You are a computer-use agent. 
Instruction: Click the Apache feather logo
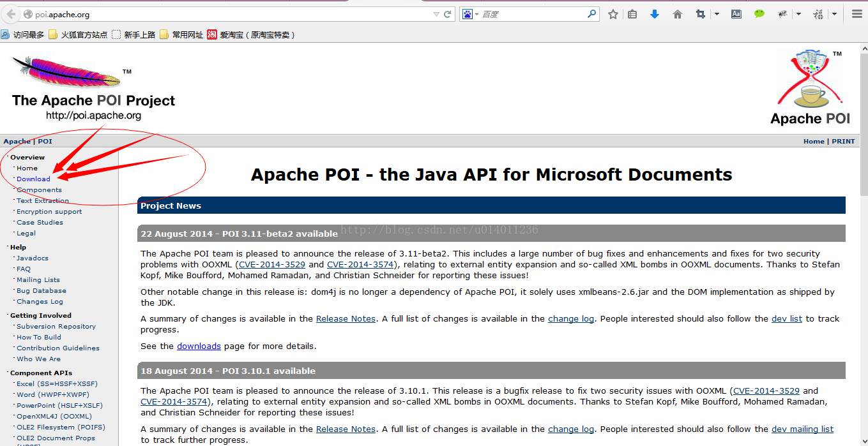(x=66, y=72)
